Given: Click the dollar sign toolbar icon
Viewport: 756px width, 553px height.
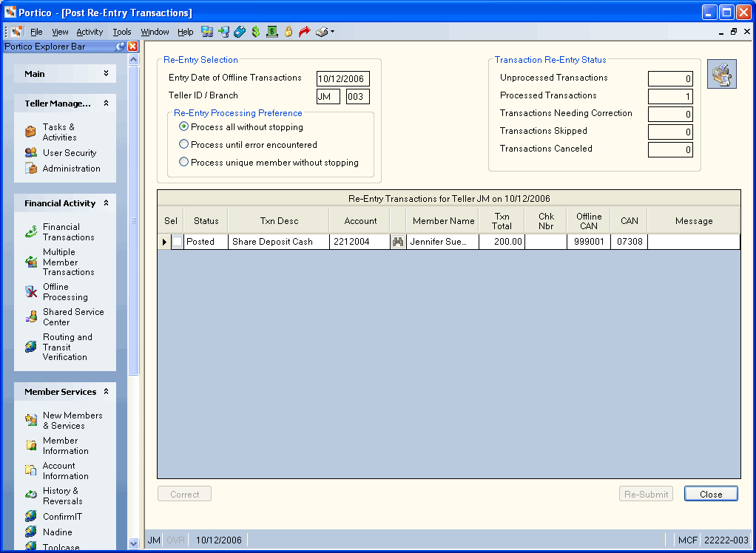Looking at the screenshot, I should (256, 32).
